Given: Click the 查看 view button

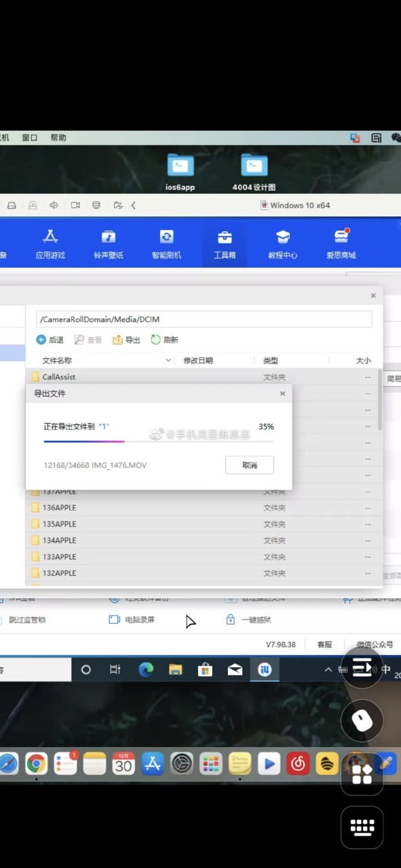Looking at the screenshot, I should pos(88,340).
